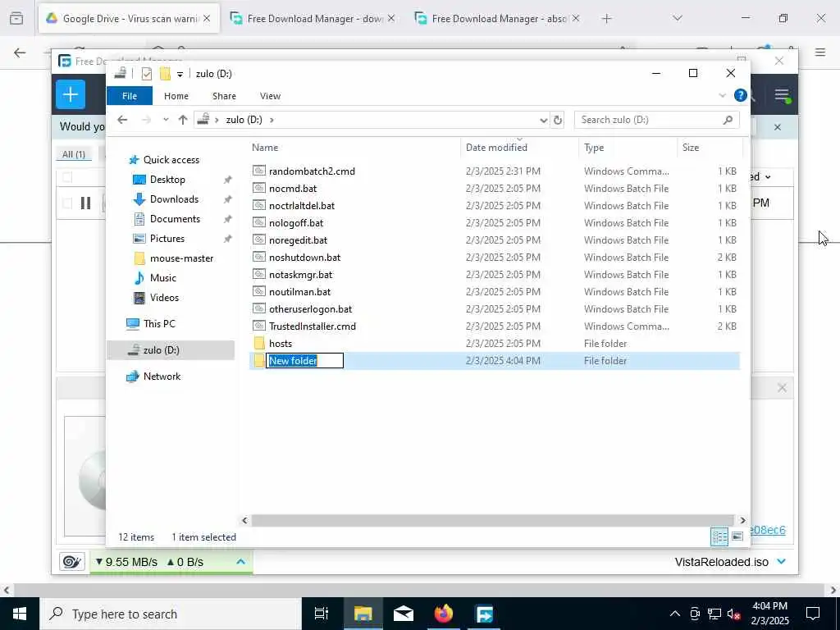This screenshot has width=840, height=630.
Task: Click the Explorer back arrow
Action: coord(122,120)
